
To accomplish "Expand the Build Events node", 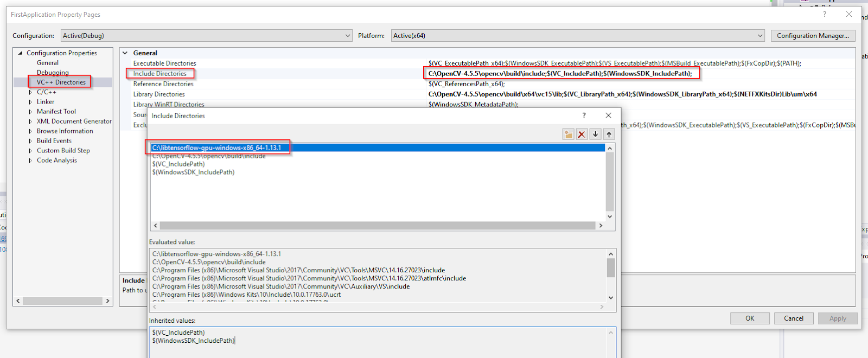I will pos(30,141).
